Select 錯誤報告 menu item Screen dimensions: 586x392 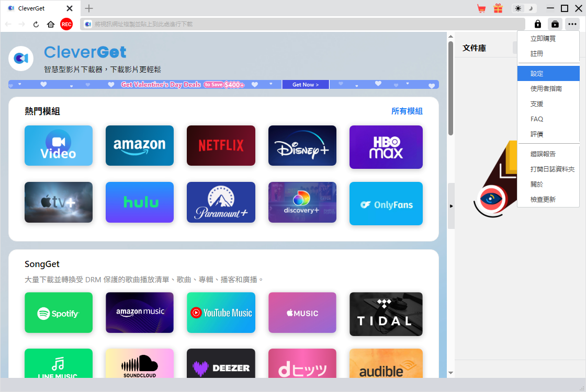coord(548,154)
